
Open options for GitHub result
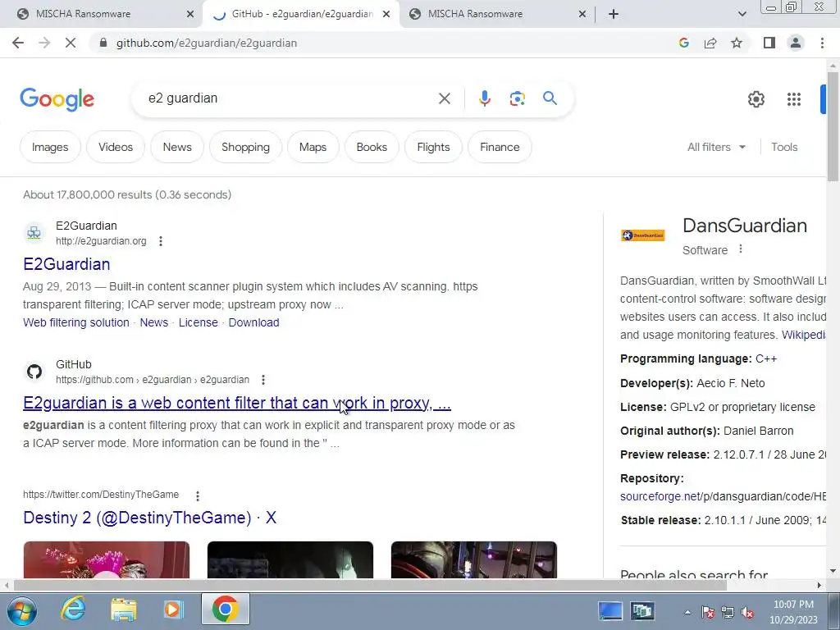(263, 380)
